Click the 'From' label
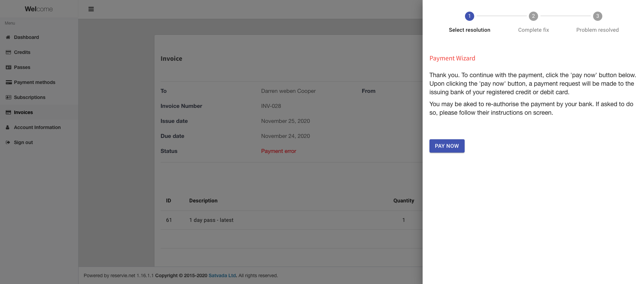 [368, 91]
